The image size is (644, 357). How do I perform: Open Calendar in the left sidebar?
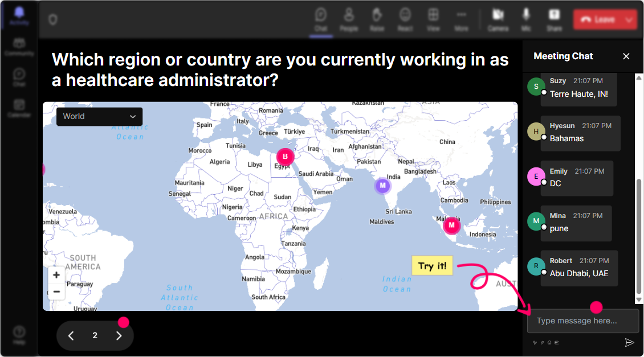(19, 108)
